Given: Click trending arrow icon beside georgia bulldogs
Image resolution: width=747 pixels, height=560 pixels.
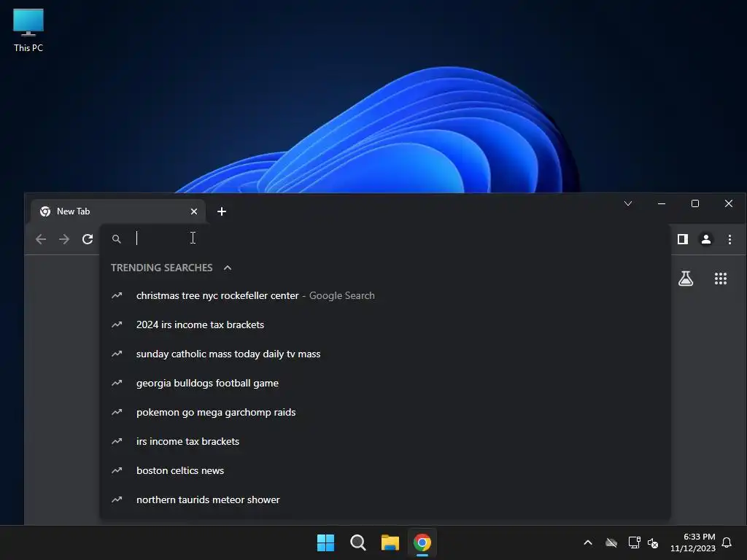Looking at the screenshot, I should [x=117, y=383].
